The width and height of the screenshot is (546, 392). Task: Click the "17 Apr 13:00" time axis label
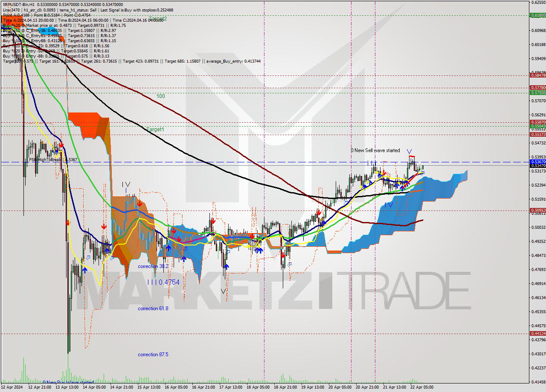point(231,387)
